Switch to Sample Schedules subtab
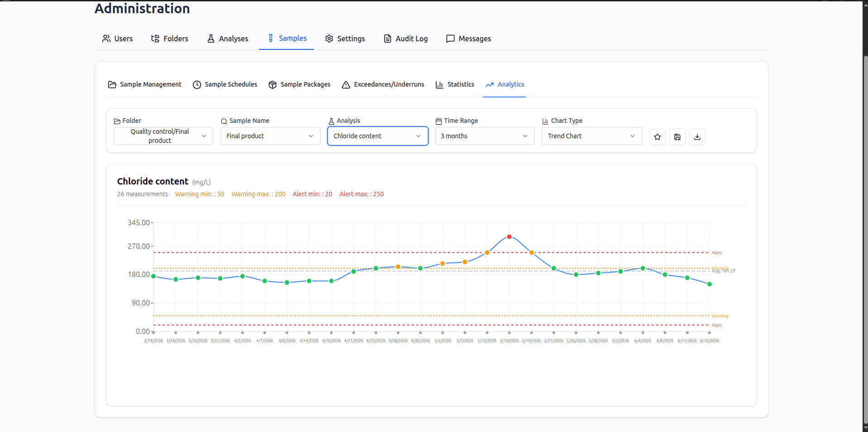This screenshot has height=432, width=868. [225, 84]
